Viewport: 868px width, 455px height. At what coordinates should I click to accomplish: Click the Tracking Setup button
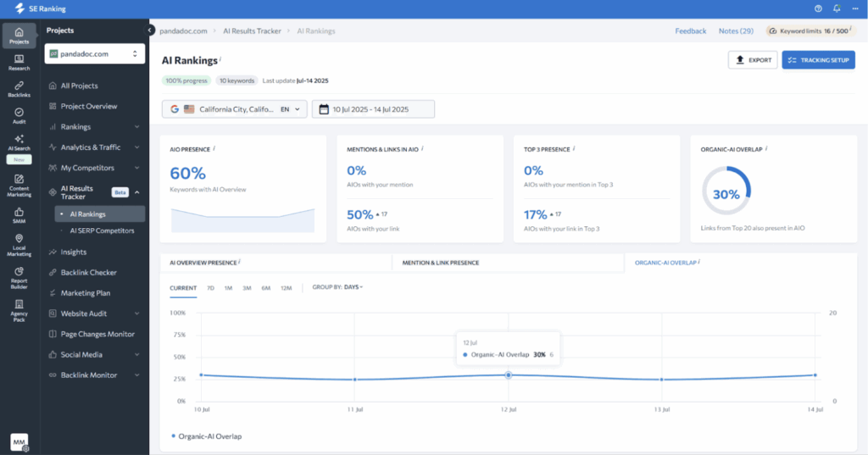[818, 60]
